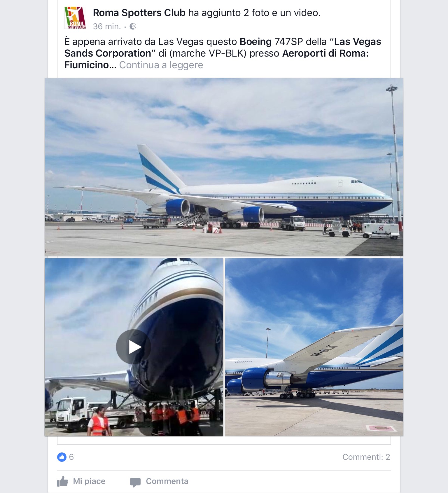The image size is (448, 493).
Task: Open the wing and engine VP-BLK photo
Action: pos(314,347)
